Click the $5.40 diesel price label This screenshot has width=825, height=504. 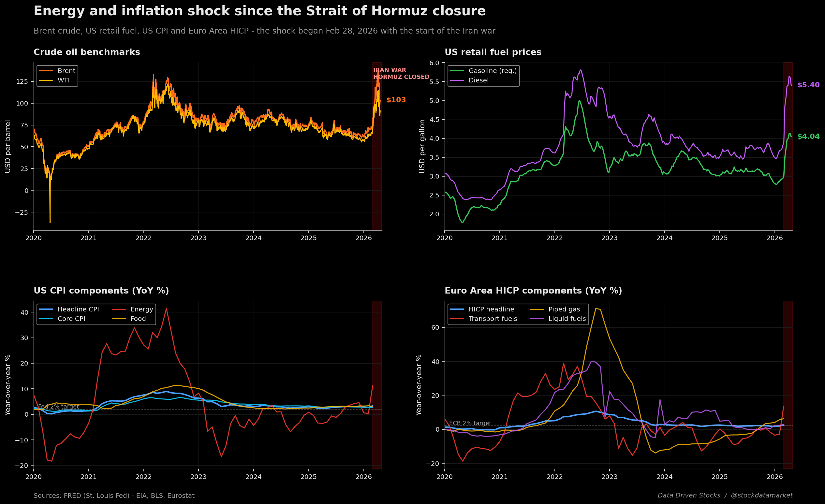pyautogui.click(x=808, y=85)
